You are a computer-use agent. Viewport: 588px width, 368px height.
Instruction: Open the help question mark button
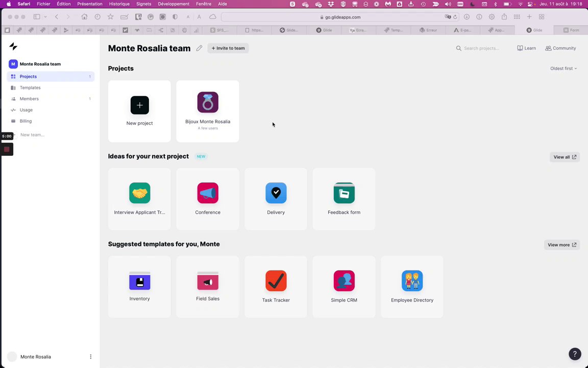(575, 354)
